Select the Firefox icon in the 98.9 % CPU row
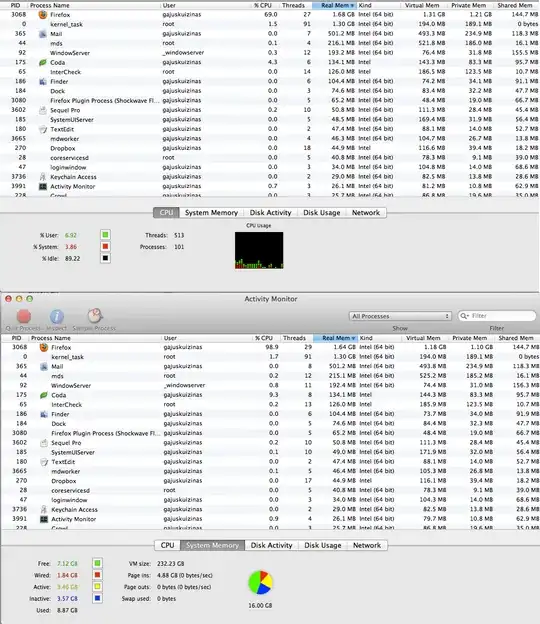This screenshot has height=624, width=540. pos(44,347)
